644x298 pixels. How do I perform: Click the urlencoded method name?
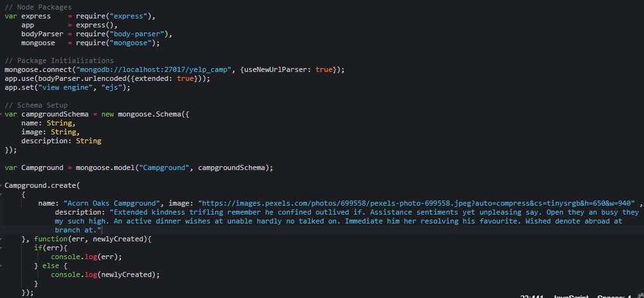(105, 78)
